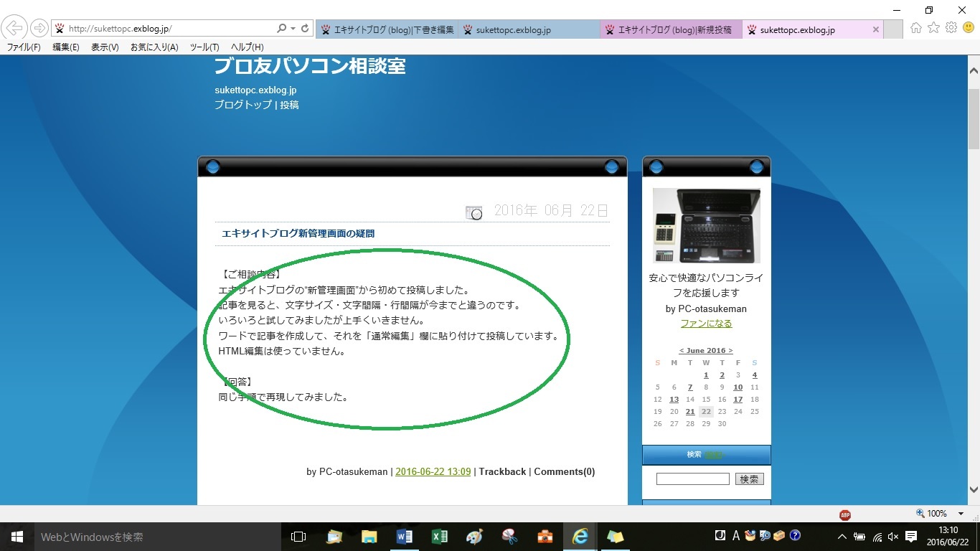This screenshot has height=551, width=980.
Task: Refresh the page with the reload icon
Action: coord(305,29)
